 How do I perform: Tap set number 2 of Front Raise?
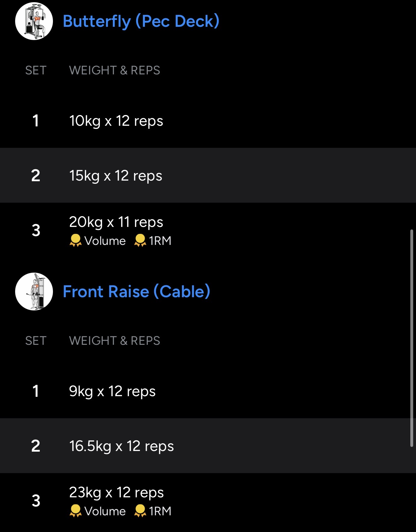(36, 446)
